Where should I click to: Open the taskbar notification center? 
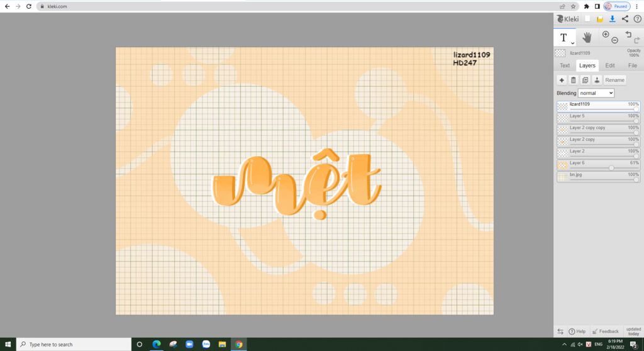(634, 345)
